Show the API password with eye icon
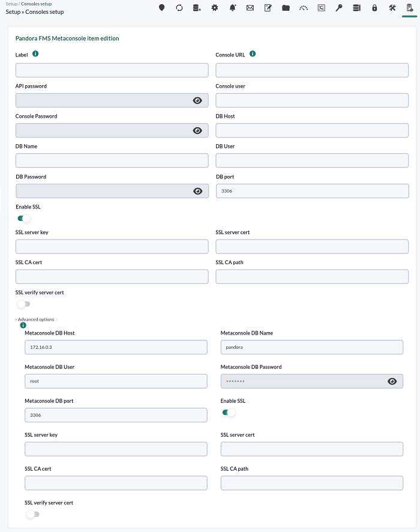This screenshot has width=420, height=532. click(197, 100)
